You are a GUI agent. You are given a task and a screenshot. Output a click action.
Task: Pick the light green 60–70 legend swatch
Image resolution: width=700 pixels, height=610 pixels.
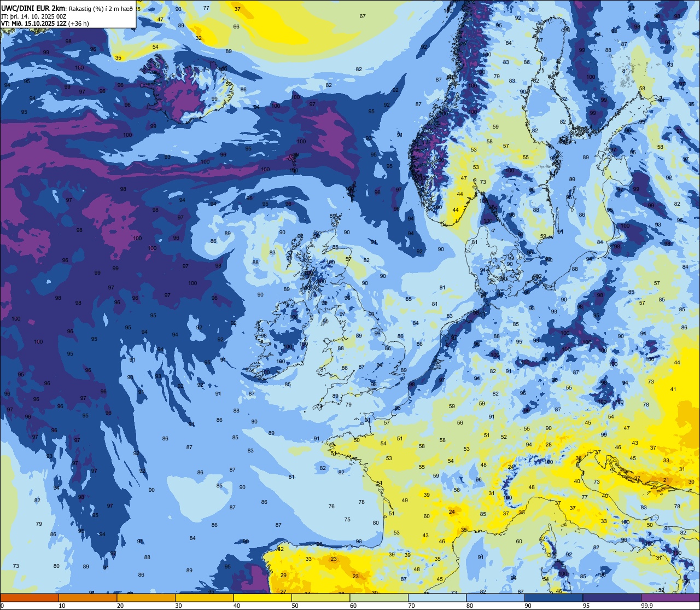click(x=379, y=598)
